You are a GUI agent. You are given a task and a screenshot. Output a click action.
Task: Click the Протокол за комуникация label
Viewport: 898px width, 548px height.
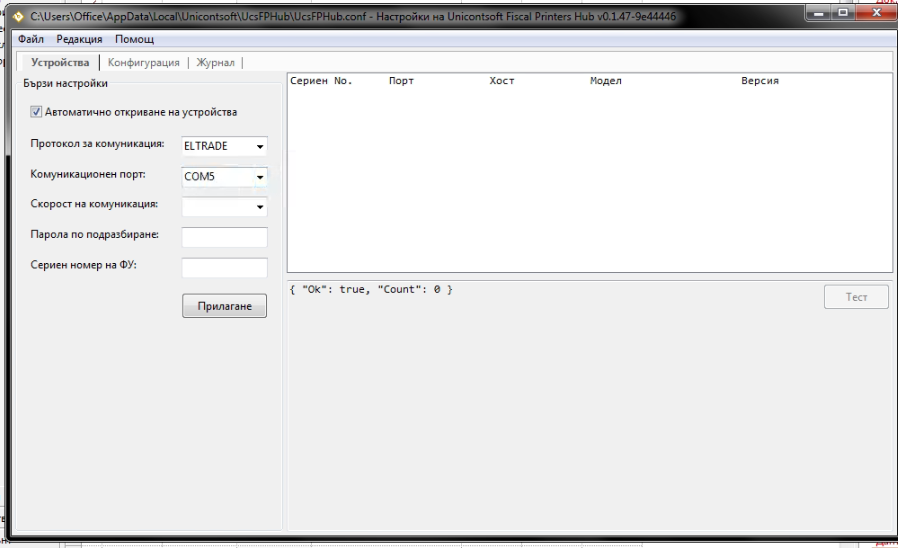[97, 144]
